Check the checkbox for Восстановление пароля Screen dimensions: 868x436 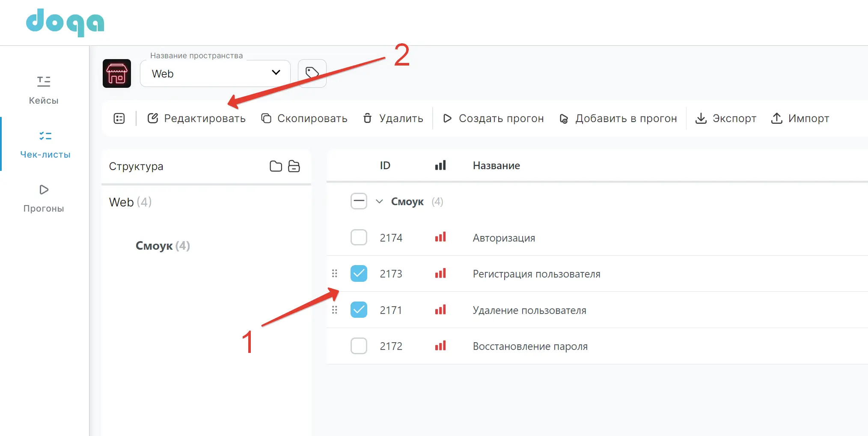point(359,346)
